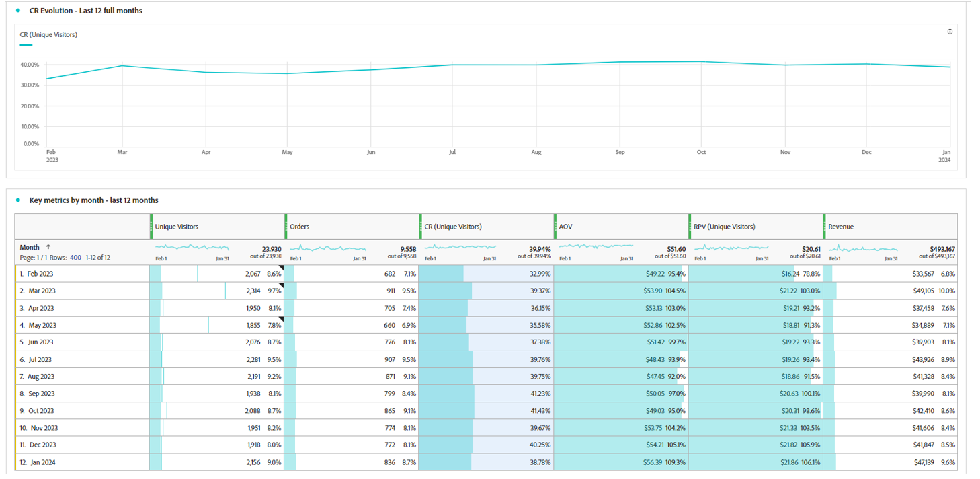Toggle sorting on the Orders column header
Image resolution: width=980 pixels, height=479 pixels.
(x=299, y=227)
